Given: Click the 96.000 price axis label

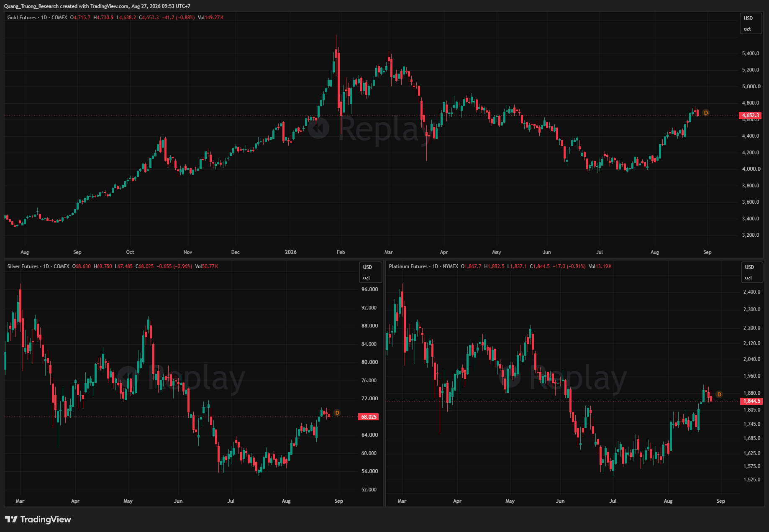Looking at the screenshot, I should [x=369, y=289].
